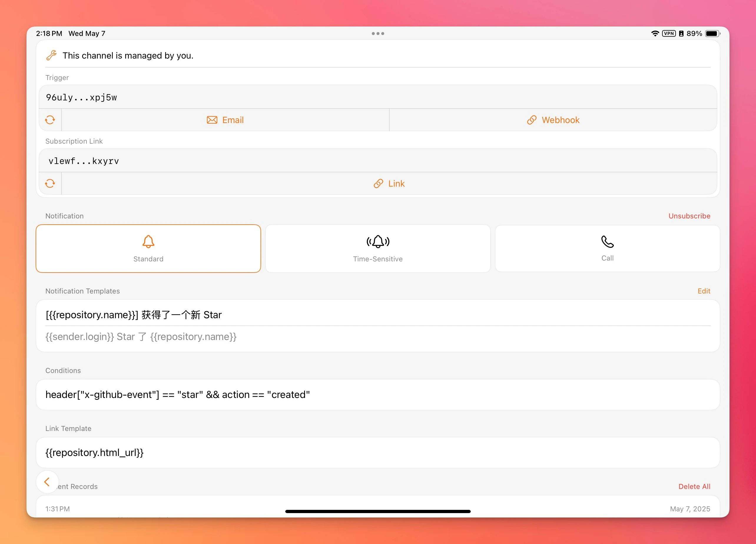Tap the VPN status indicator

pyautogui.click(x=669, y=34)
